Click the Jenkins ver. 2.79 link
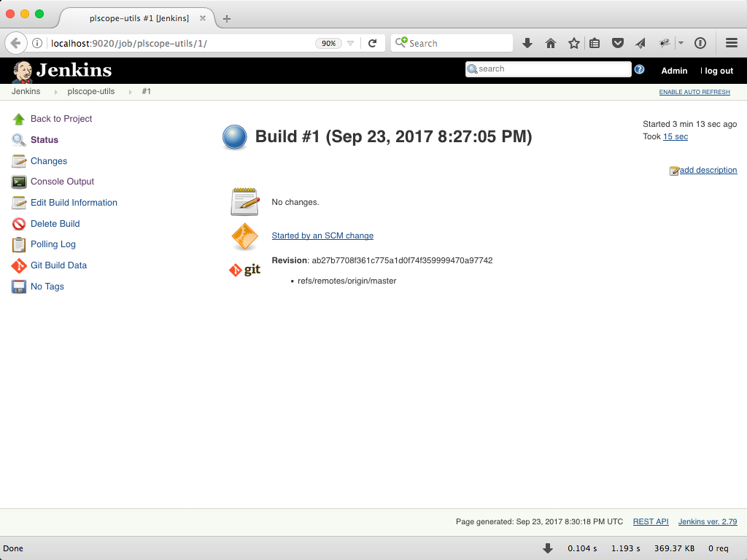747x560 pixels. click(x=708, y=522)
